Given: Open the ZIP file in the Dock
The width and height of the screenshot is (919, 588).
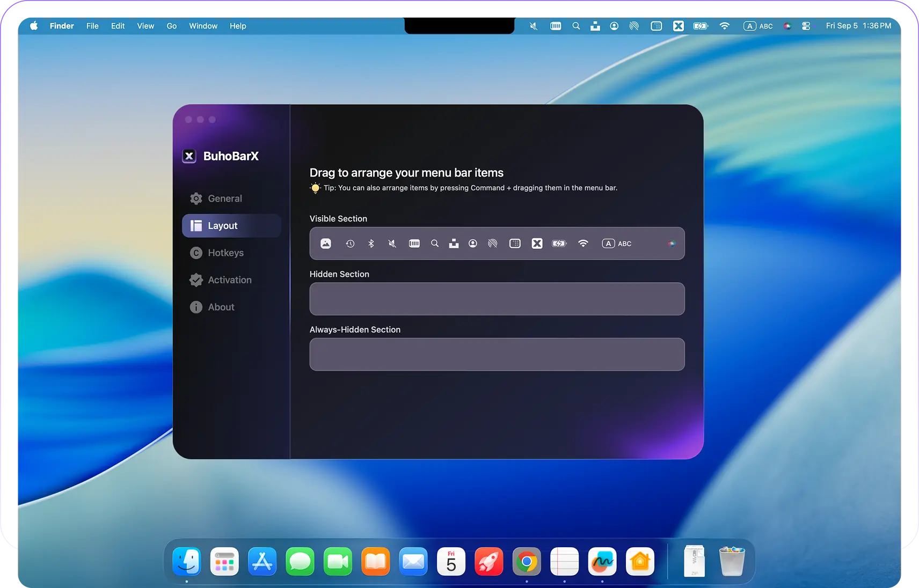Looking at the screenshot, I should [x=695, y=561].
